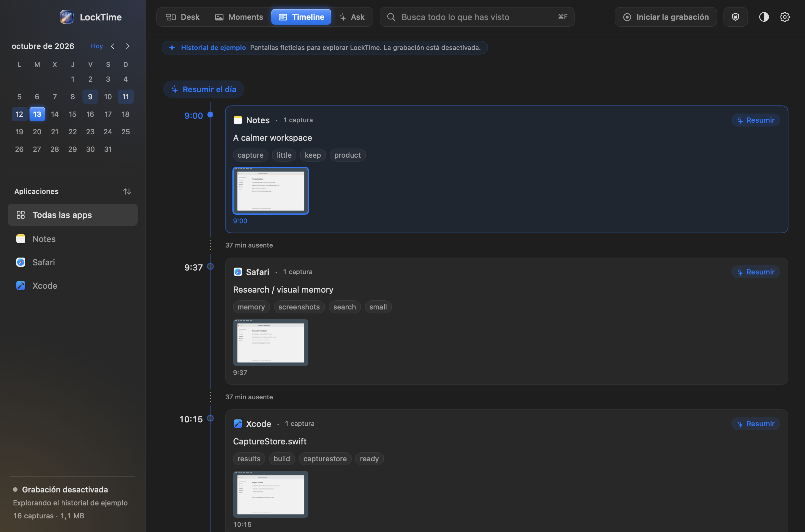Click the Xcode icon in the 10:15 card header
Screen dimensions: 805x532
(x=238, y=423)
